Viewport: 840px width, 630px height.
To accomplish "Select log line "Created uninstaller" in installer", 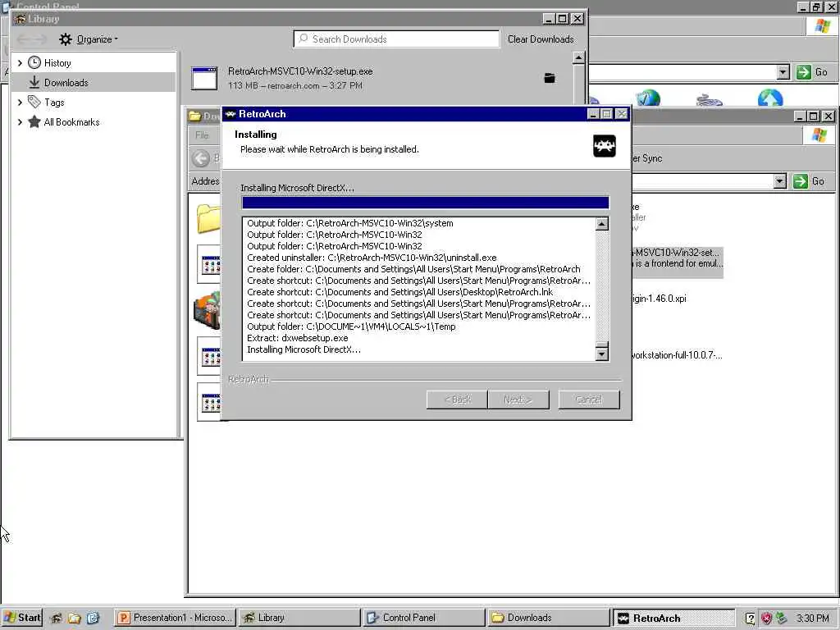I will [x=372, y=258].
